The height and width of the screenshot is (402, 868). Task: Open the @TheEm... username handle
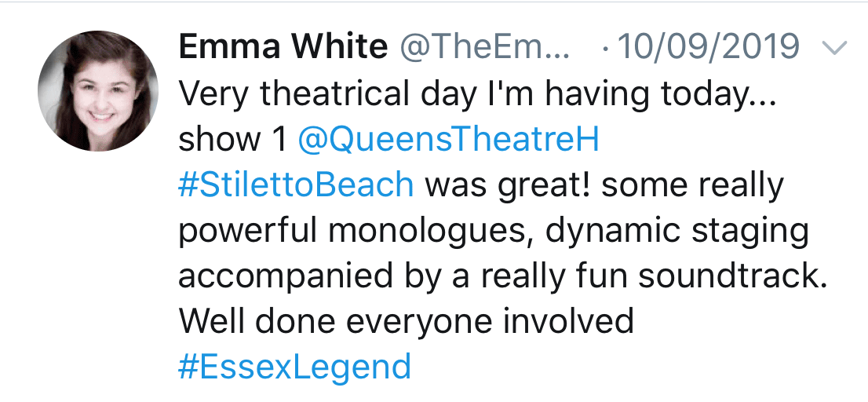point(483,48)
